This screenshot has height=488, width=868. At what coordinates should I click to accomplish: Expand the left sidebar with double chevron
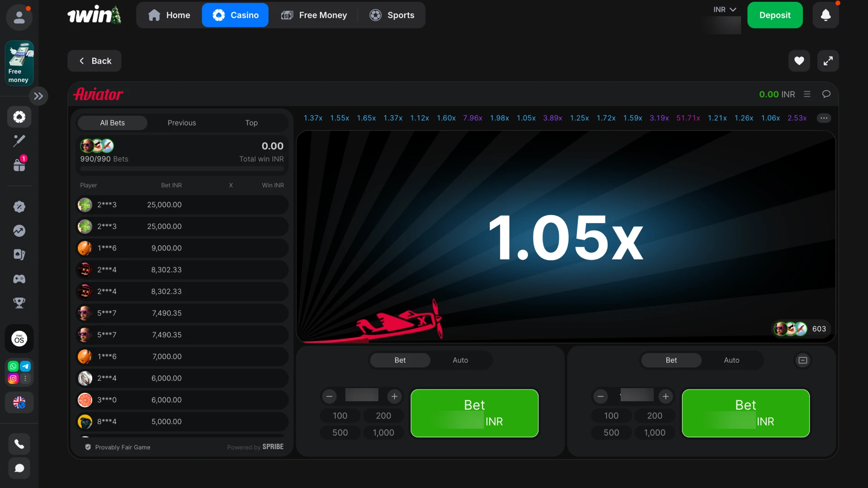click(x=38, y=96)
